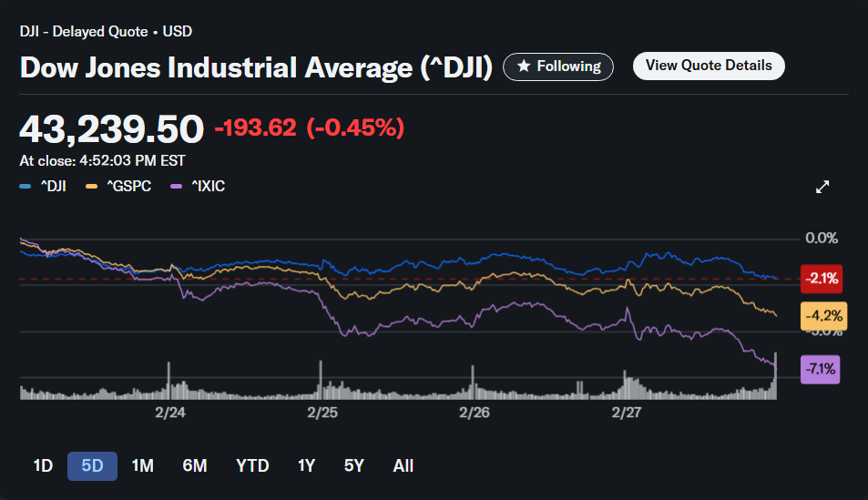Click the ^GSPC legend entry
868x500 pixels.
(118, 187)
